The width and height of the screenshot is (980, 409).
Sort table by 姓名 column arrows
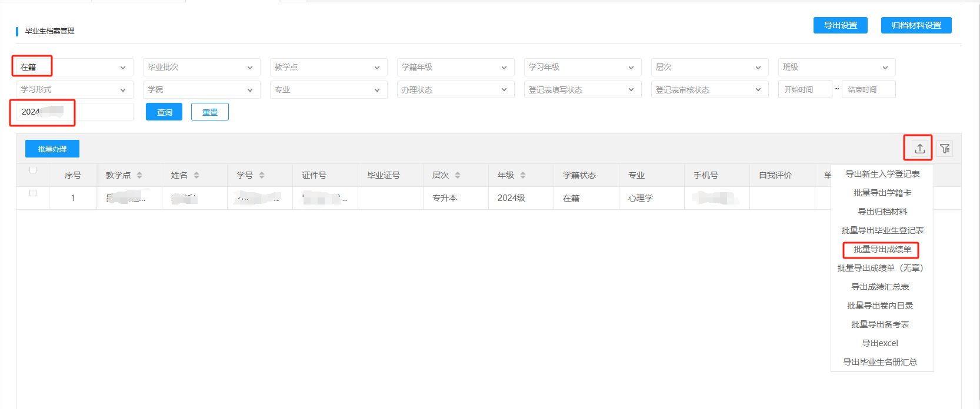(196, 175)
